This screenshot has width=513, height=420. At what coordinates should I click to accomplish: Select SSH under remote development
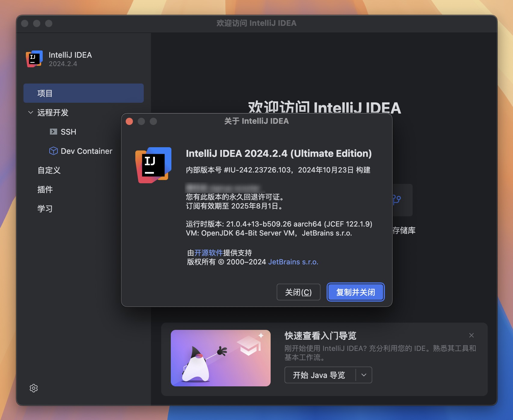click(x=68, y=132)
